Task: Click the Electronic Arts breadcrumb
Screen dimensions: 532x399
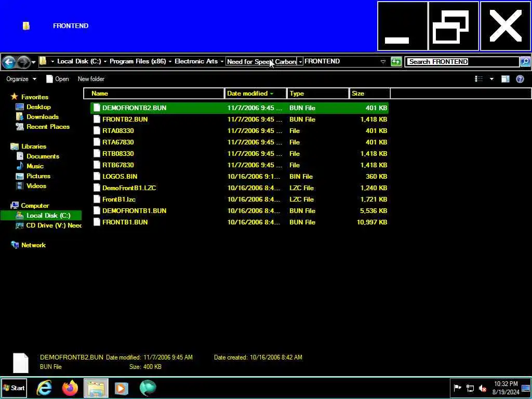Action: tap(196, 61)
